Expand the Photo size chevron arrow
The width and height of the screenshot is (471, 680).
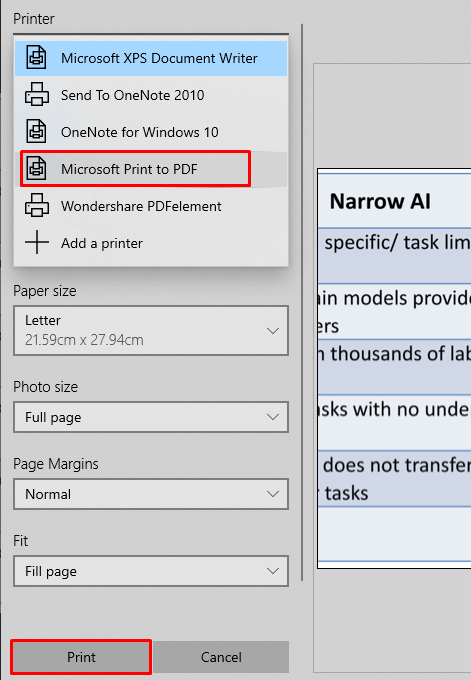click(x=273, y=417)
